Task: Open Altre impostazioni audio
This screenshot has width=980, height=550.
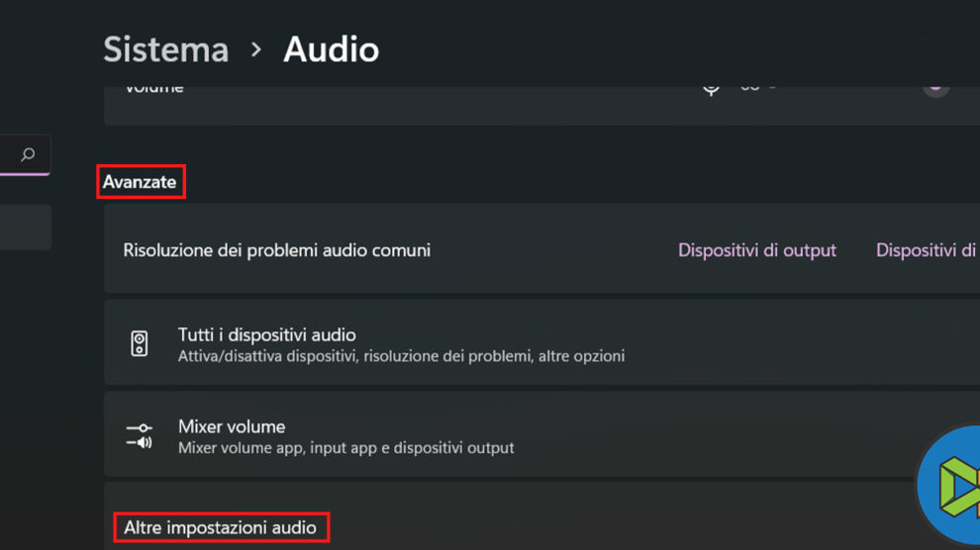Action: tap(220, 528)
